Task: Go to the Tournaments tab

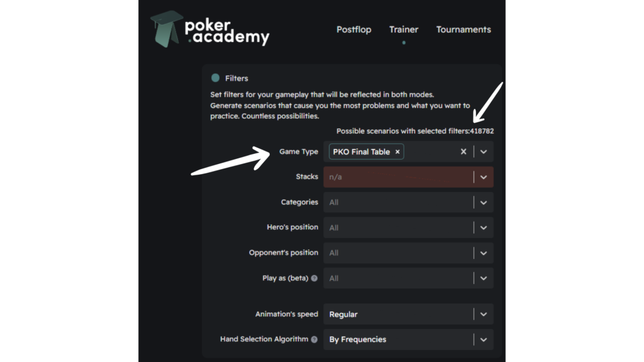Action: click(464, 30)
